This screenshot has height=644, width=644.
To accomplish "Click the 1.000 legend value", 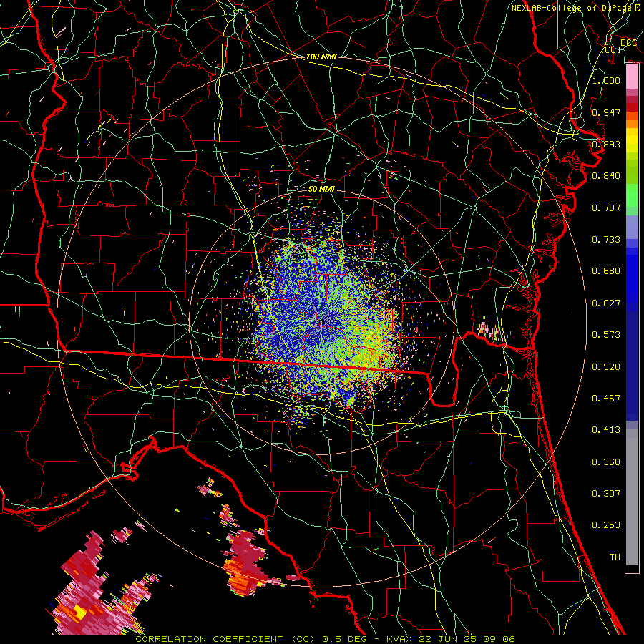I will 606,80.
